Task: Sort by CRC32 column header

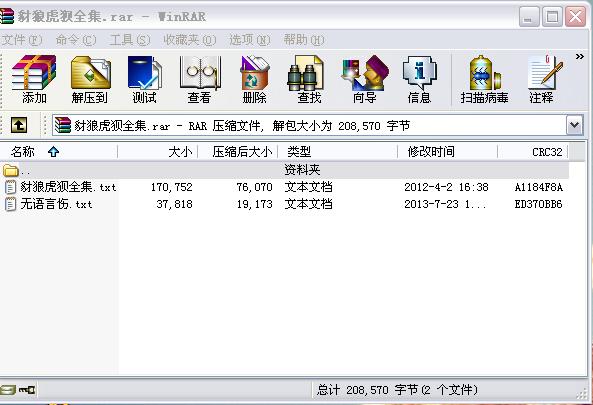Action: pyautogui.click(x=532, y=152)
